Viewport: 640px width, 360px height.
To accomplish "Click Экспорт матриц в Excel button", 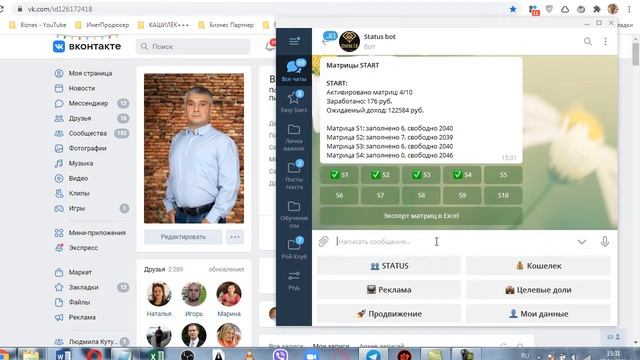I will point(421,216).
